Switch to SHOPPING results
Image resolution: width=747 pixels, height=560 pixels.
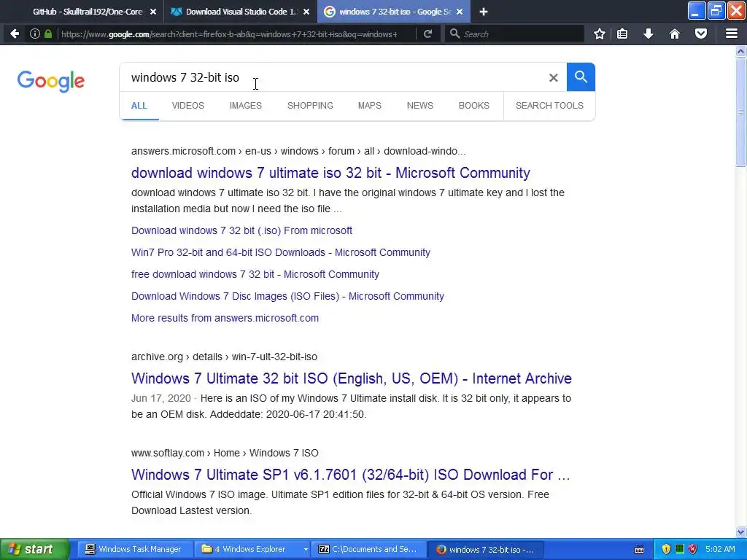310,106
